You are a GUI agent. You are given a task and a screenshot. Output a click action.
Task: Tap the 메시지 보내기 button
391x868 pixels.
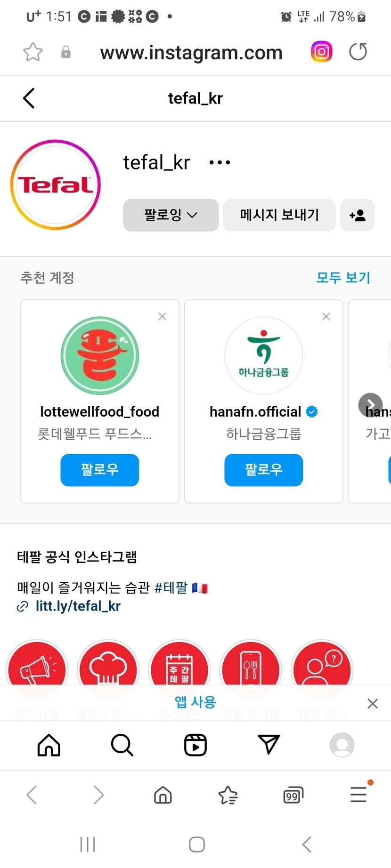click(x=279, y=215)
